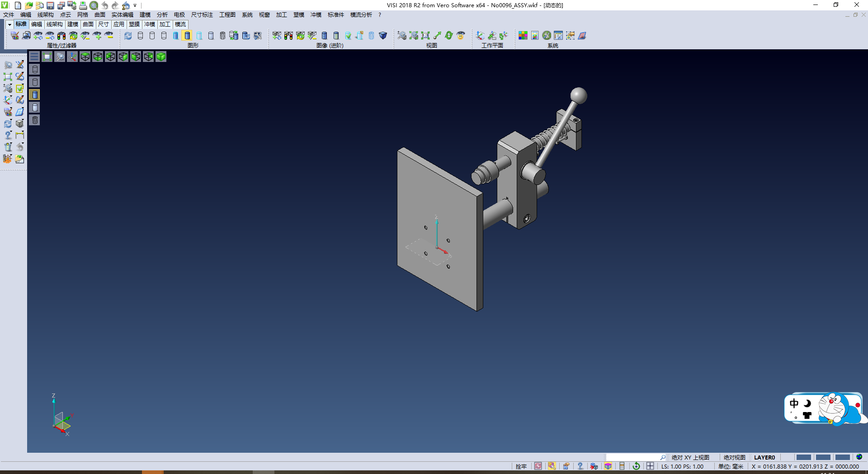The width and height of the screenshot is (868, 474).
Task: Toggle the highlighted cube icon in status bar
Action: coord(608,466)
